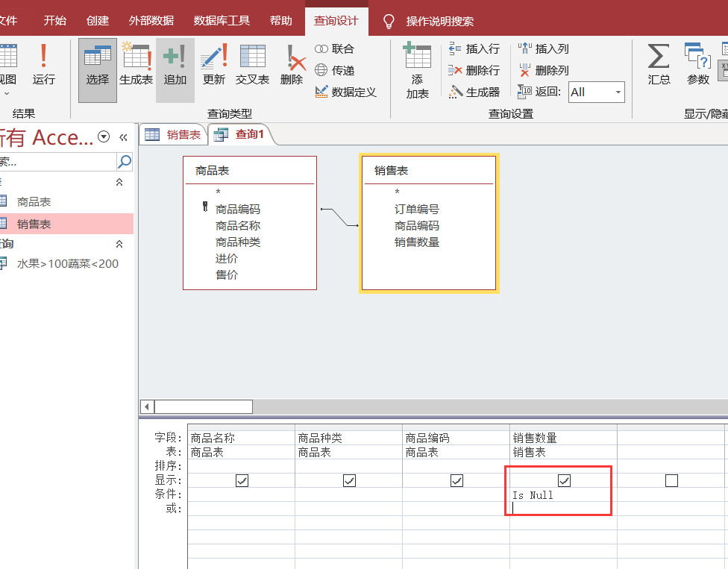This screenshot has width=728, height=569.
Task: Click 插入列 (Insert Columns)
Action: click(x=543, y=48)
